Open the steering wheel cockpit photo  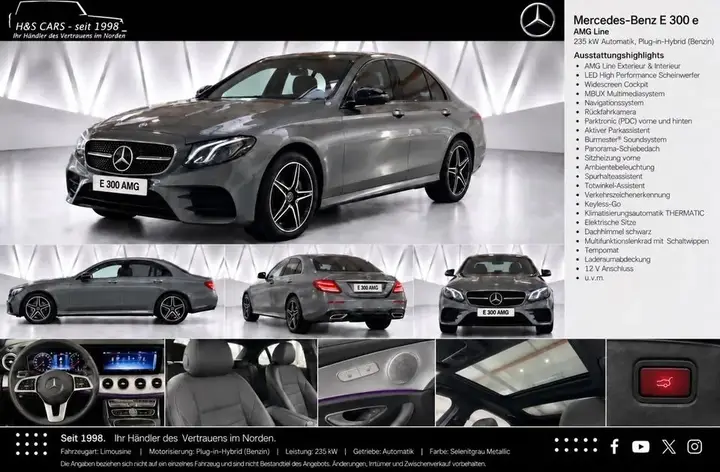pos(82,383)
